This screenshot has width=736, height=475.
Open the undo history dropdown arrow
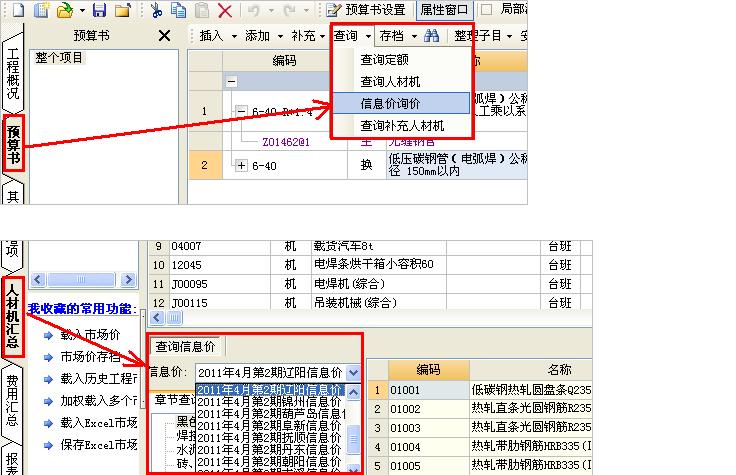[x=271, y=10]
